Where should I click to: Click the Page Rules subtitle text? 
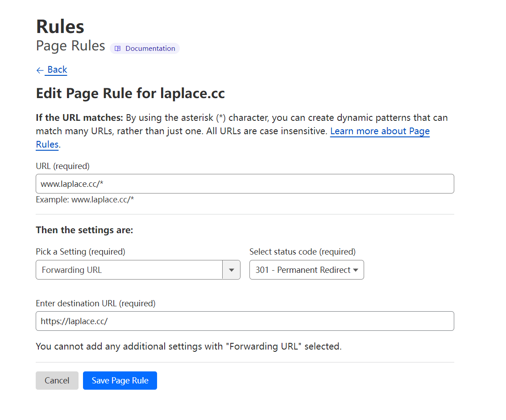(x=71, y=46)
